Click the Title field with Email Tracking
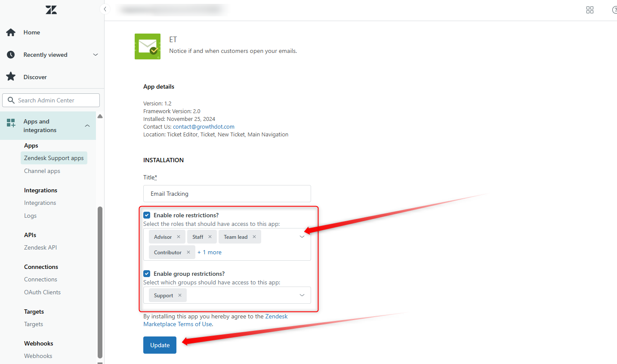 click(227, 194)
